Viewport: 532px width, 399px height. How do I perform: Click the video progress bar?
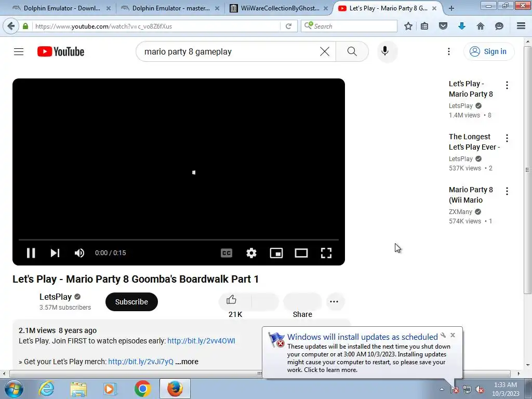(x=179, y=240)
